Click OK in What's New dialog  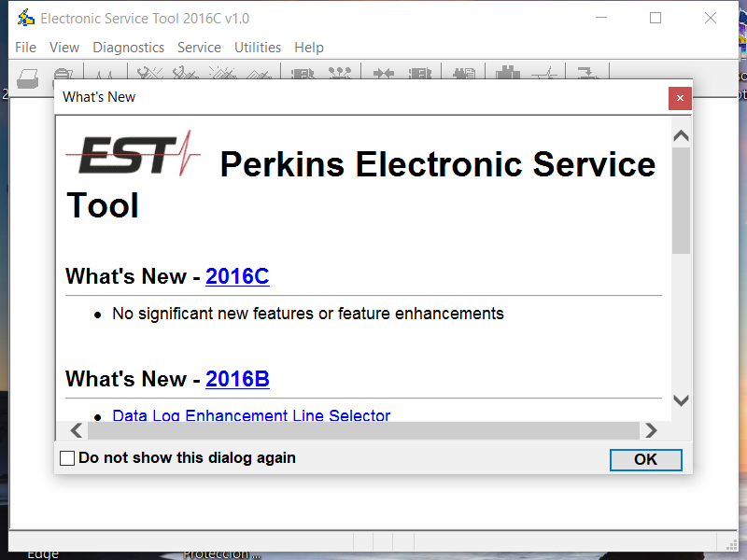[645, 459]
